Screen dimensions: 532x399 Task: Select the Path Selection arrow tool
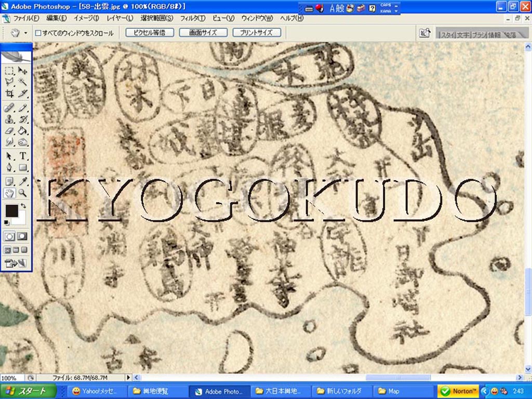(x=9, y=156)
